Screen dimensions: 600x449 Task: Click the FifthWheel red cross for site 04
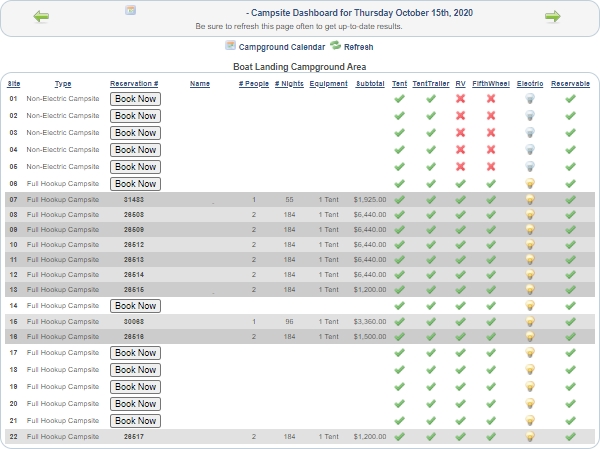coord(491,150)
